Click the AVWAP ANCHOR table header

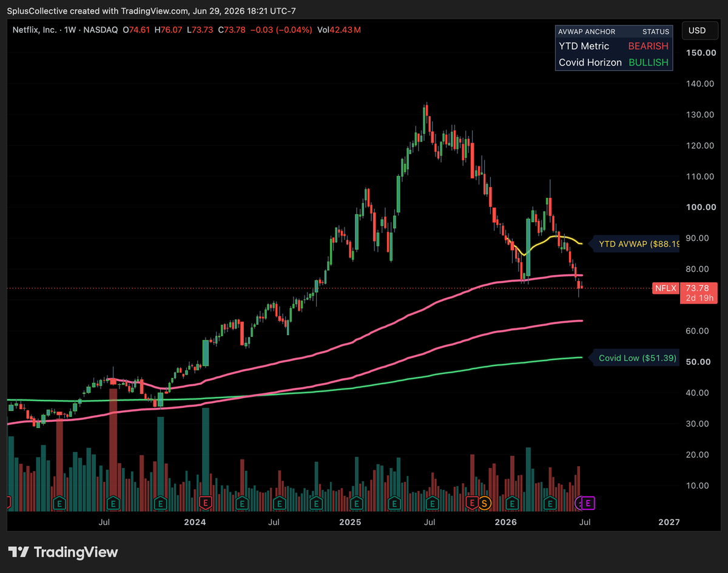click(x=587, y=32)
